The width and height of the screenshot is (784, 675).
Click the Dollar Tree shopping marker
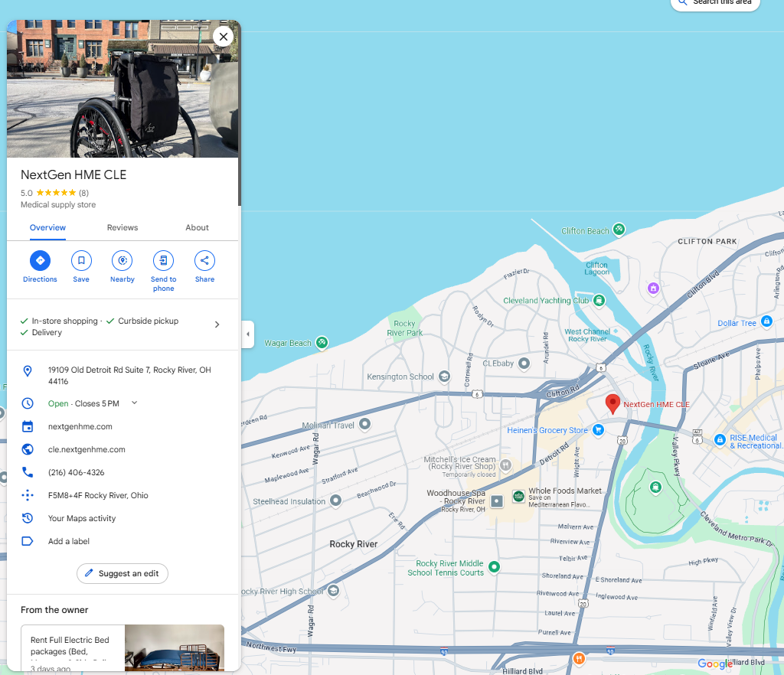[766, 321]
